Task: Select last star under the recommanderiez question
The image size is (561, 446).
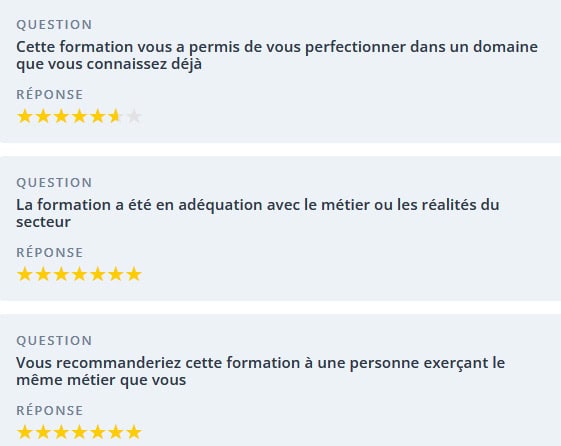Action: [134, 432]
